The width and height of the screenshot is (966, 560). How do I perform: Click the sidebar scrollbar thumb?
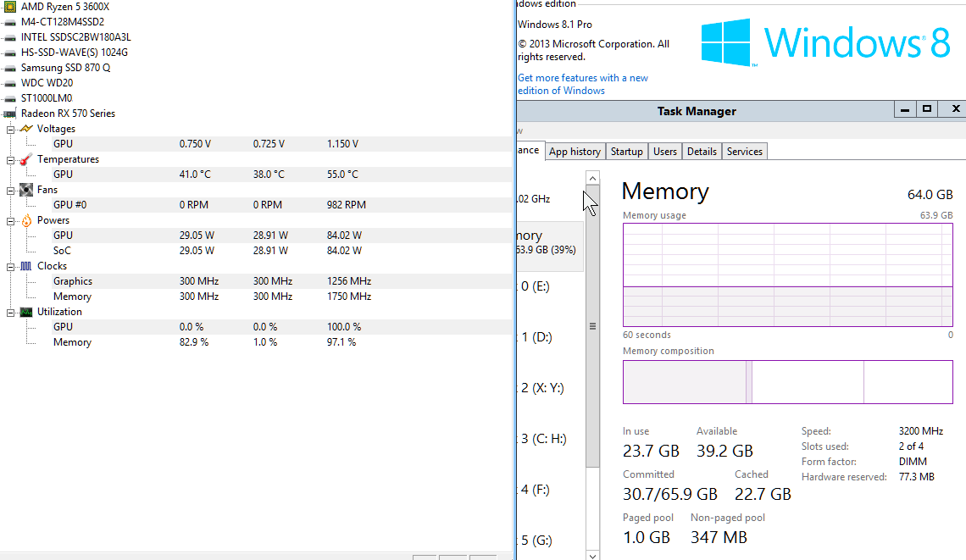pos(592,326)
